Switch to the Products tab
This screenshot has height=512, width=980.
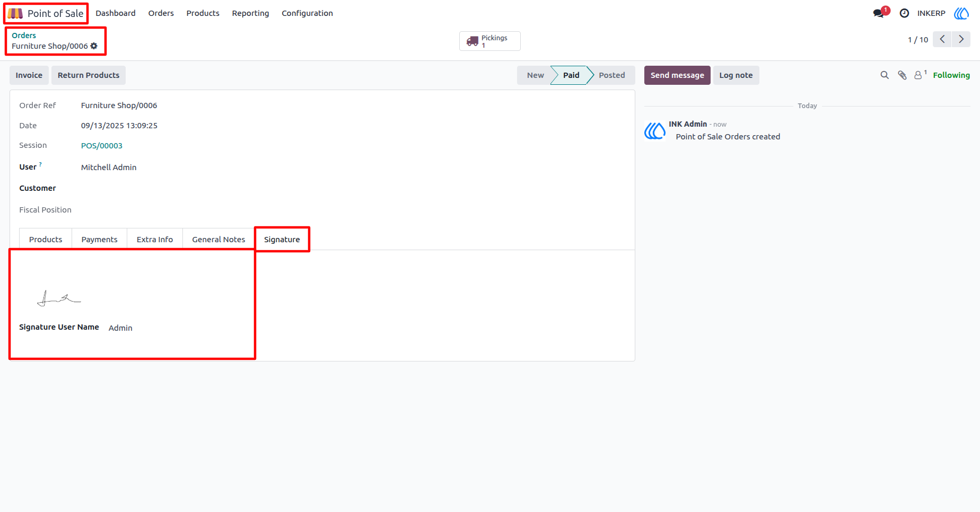[46, 240]
